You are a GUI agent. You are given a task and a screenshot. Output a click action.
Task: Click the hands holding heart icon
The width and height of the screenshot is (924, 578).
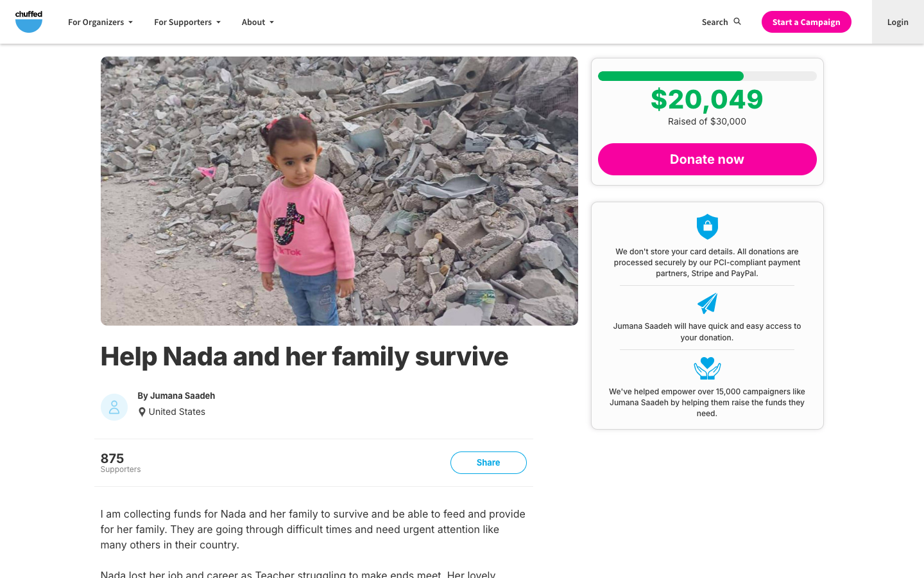(x=707, y=368)
